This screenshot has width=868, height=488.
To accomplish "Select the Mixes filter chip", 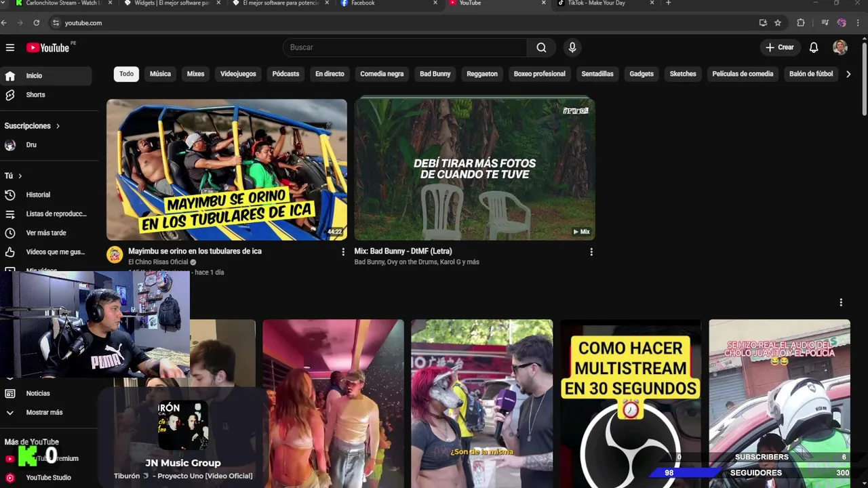I will point(195,74).
